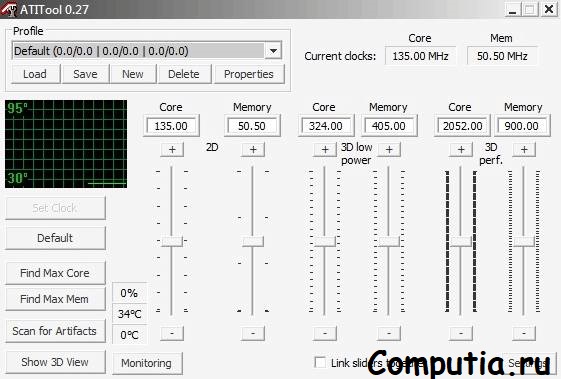Decrease 2D Core clock with minus button
Image resolution: width=561 pixels, height=379 pixels.
pos(172,334)
